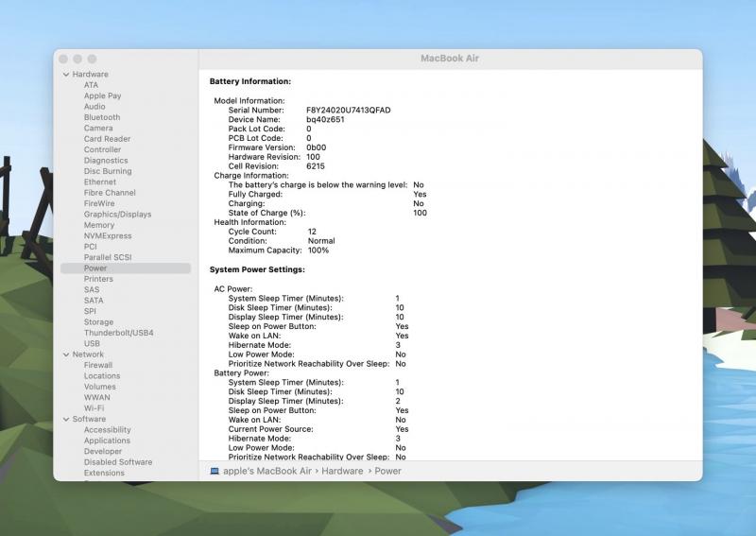Close the System Information window
The image size is (756, 536).
point(63,59)
